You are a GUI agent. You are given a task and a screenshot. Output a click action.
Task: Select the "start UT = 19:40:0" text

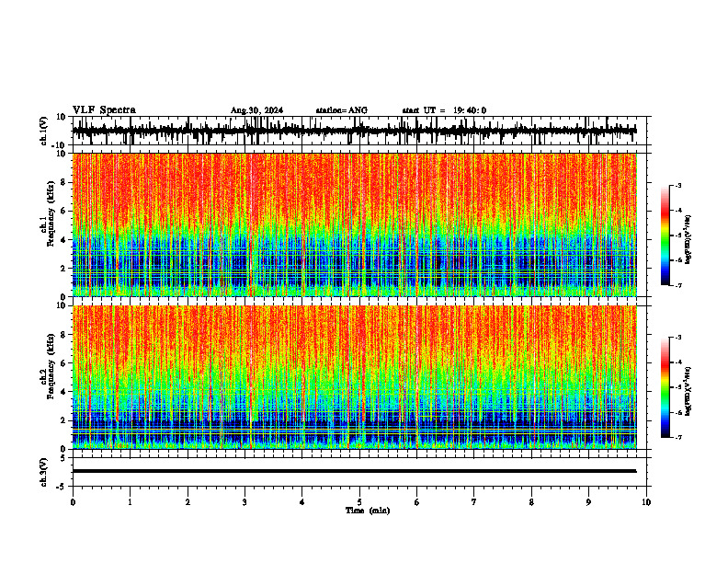click(444, 110)
